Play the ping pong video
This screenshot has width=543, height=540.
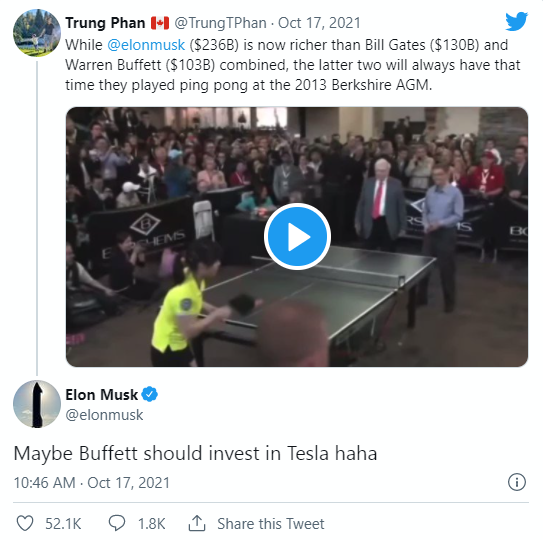(x=297, y=237)
